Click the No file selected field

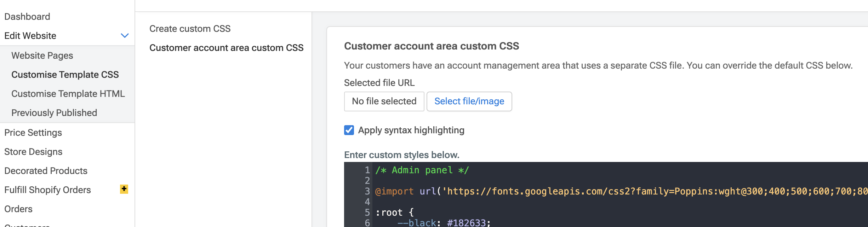tap(384, 101)
